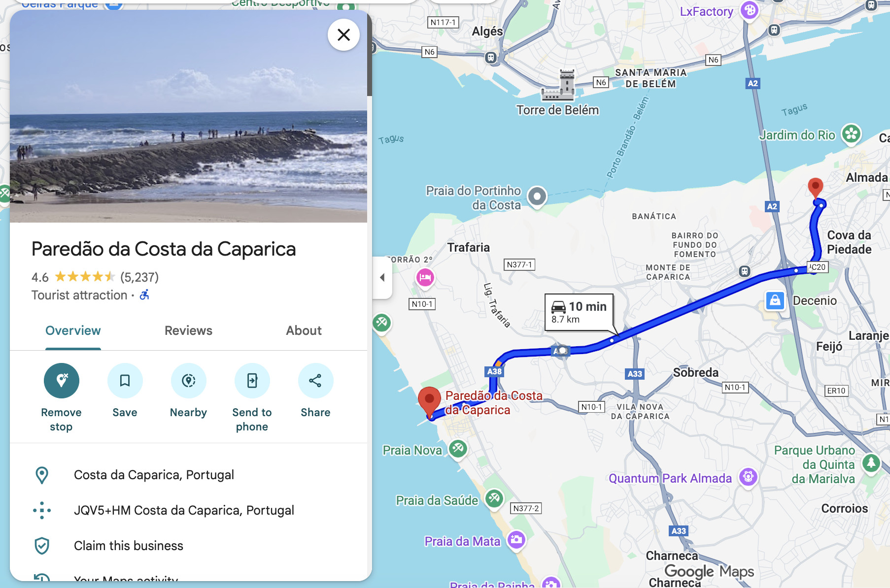890x588 pixels.
Task: Select the Overview tab
Action: click(73, 330)
